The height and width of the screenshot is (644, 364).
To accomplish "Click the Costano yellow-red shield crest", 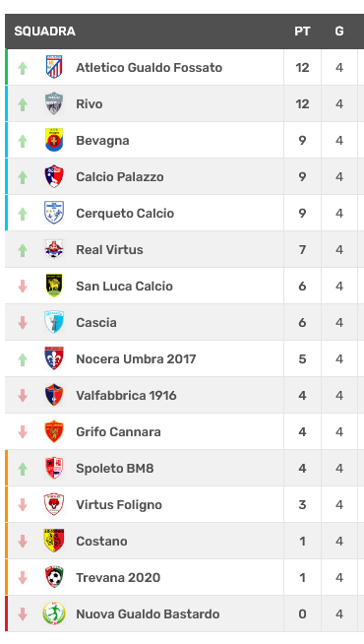I will tap(54, 541).
